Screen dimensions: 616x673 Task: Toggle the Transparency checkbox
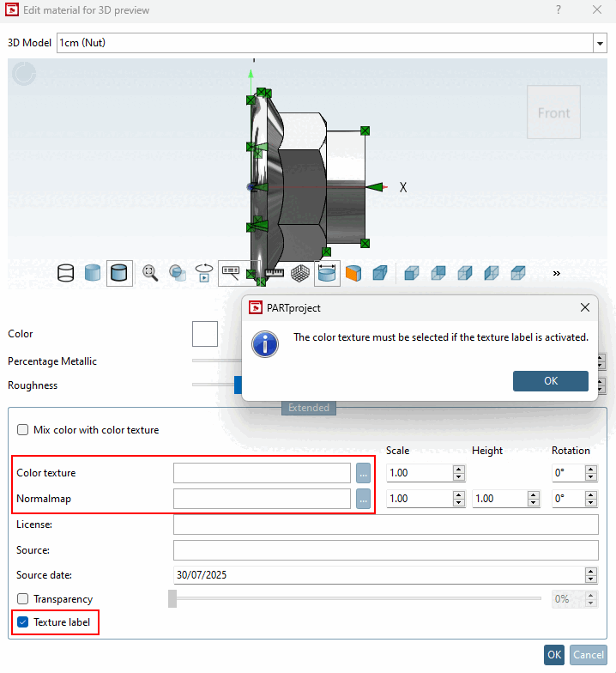[22, 598]
